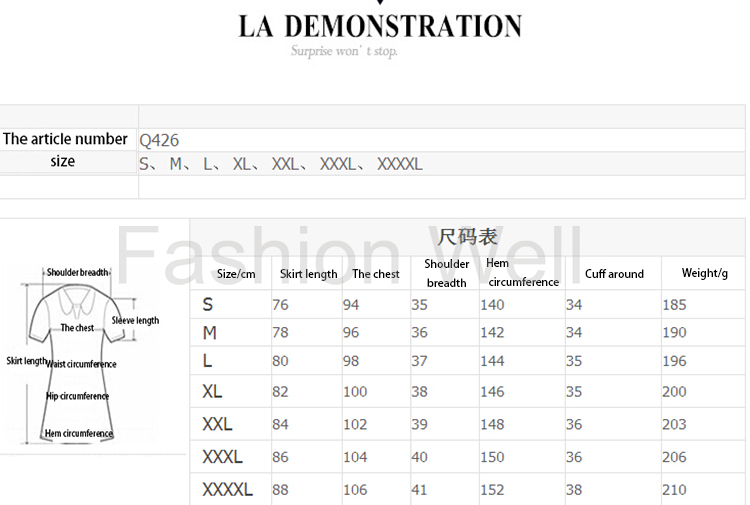Click the XL row label in the table
Image resolution: width=750 pixels, height=505 pixels.
(x=212, y=392)
